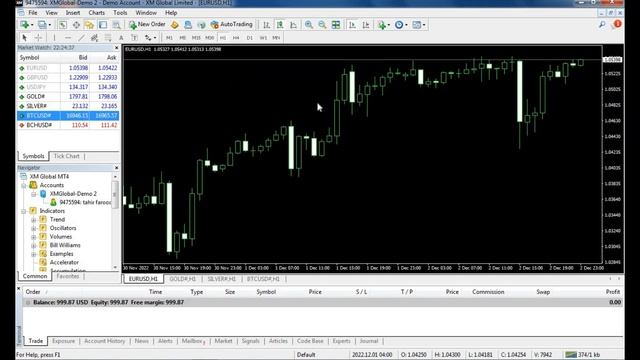Viewport: 640px width, 360px height.
Task: Expand the Trend indicators folder
Action: pyautogui.click(x=33, y=220)
